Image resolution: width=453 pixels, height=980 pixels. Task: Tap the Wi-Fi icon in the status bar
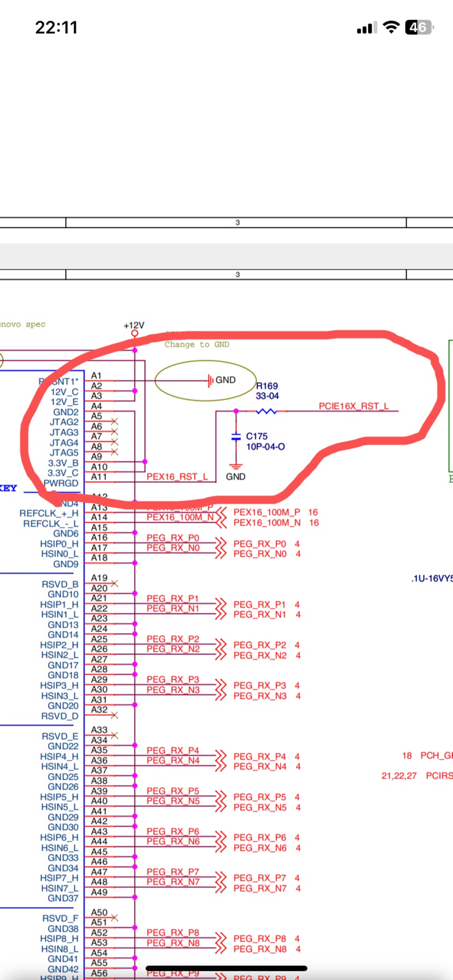[391, 27]
